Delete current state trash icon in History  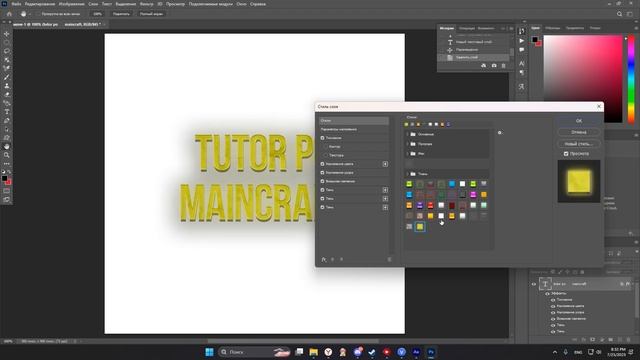point(503,66)
